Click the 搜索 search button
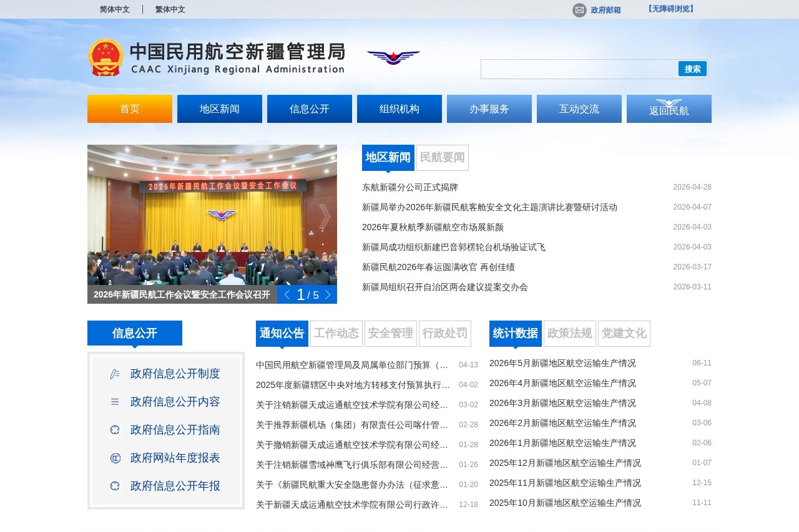This screenshot has height=532, width=799. [692, 69]
